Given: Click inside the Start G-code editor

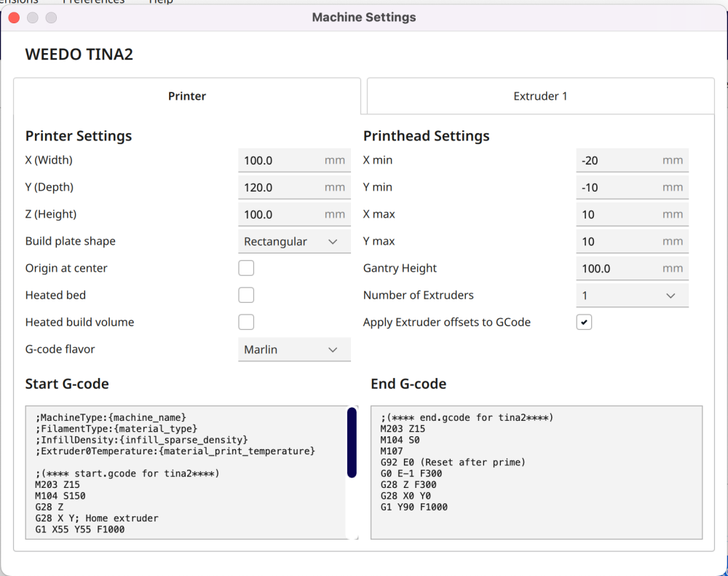Looking at the screenshot, I should pyautogui.click(x=186, y=473).
